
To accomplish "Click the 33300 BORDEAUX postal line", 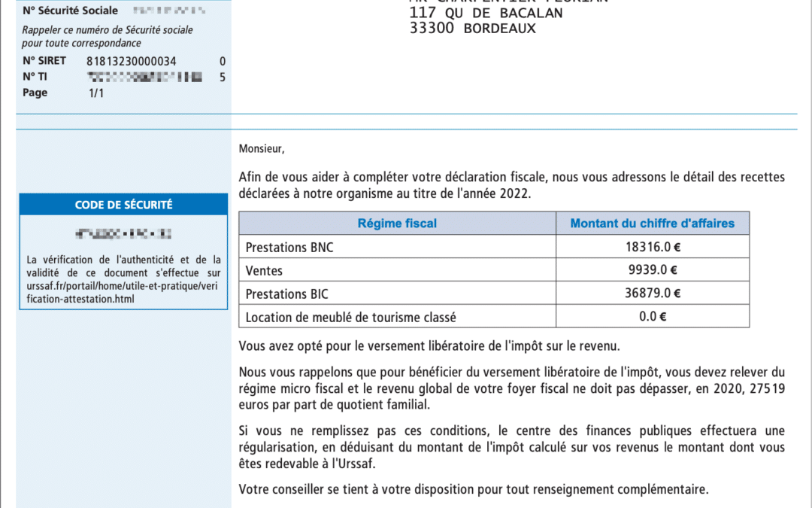I will tap(472, 29).
